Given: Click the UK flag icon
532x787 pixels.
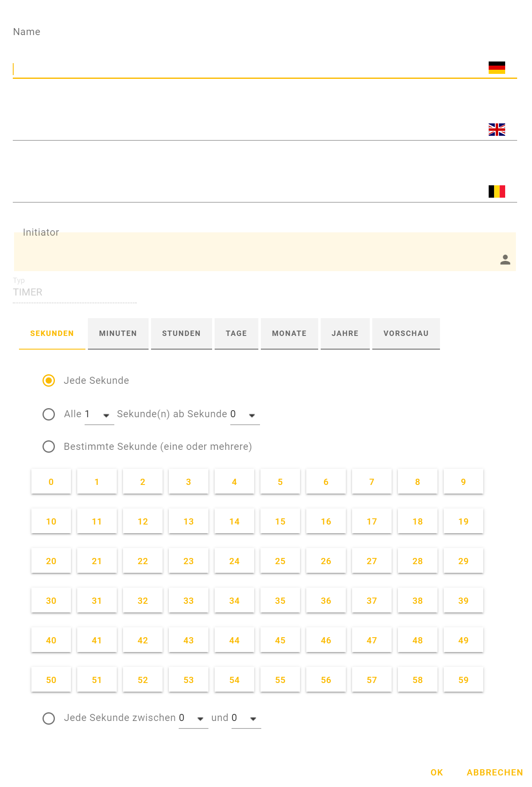Looking at the screenshot, I should click(x=497, y=130).
